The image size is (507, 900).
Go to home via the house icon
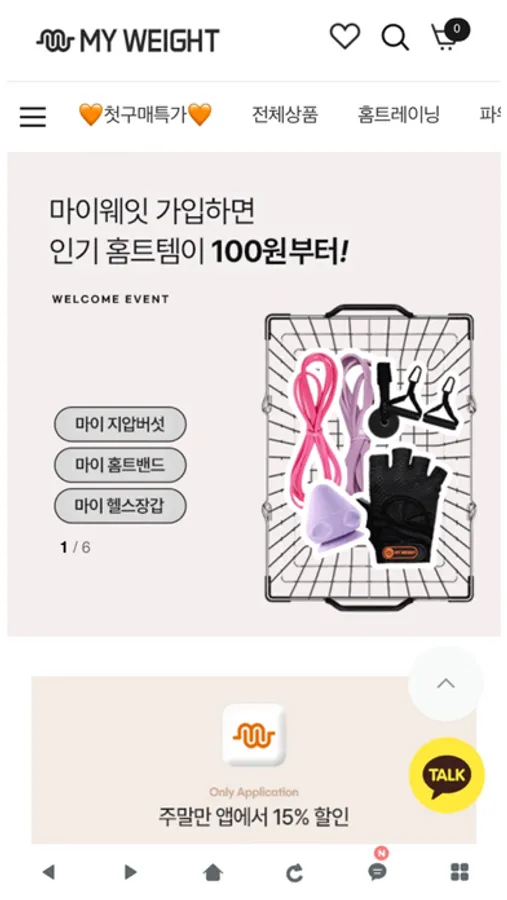click(x=213, y=873)
